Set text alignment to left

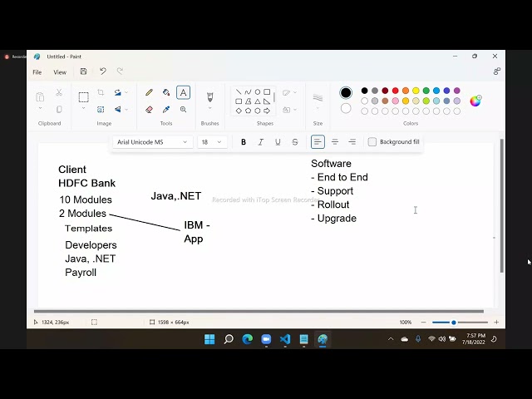pyautogui.click(x=318, y=142)
